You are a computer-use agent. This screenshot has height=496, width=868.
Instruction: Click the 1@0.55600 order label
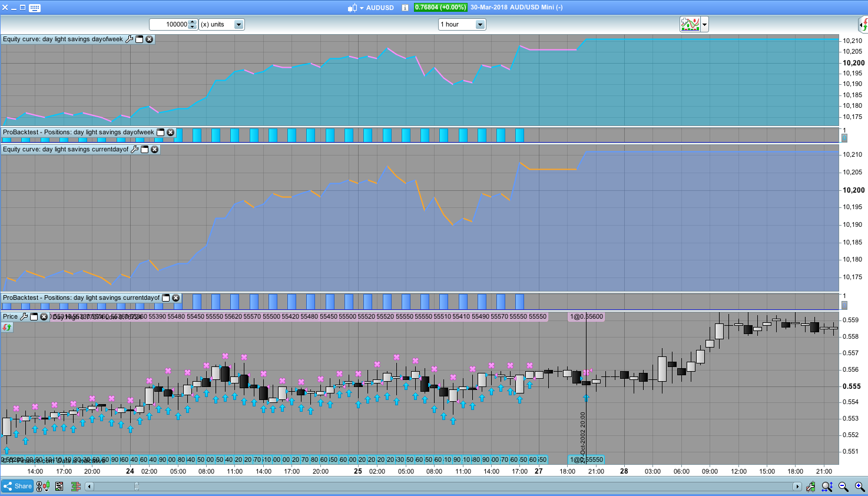pos(587,317)
